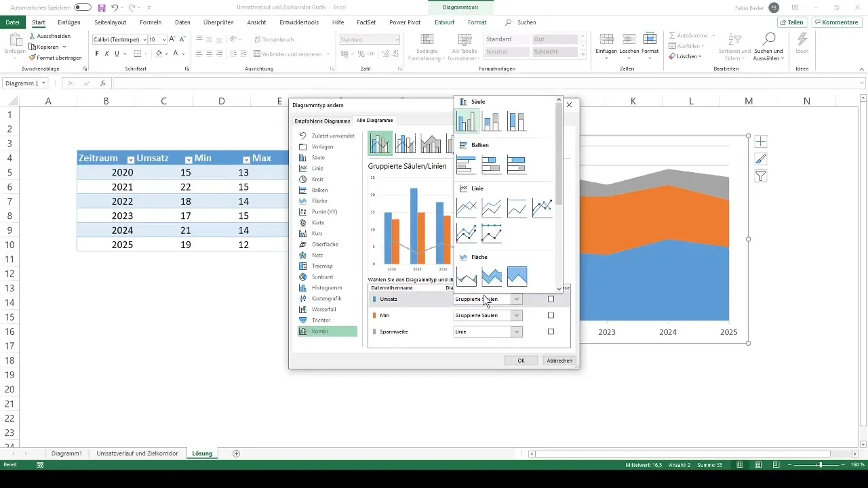
Task: Select Kombi chart category in list
Action: 328,331
